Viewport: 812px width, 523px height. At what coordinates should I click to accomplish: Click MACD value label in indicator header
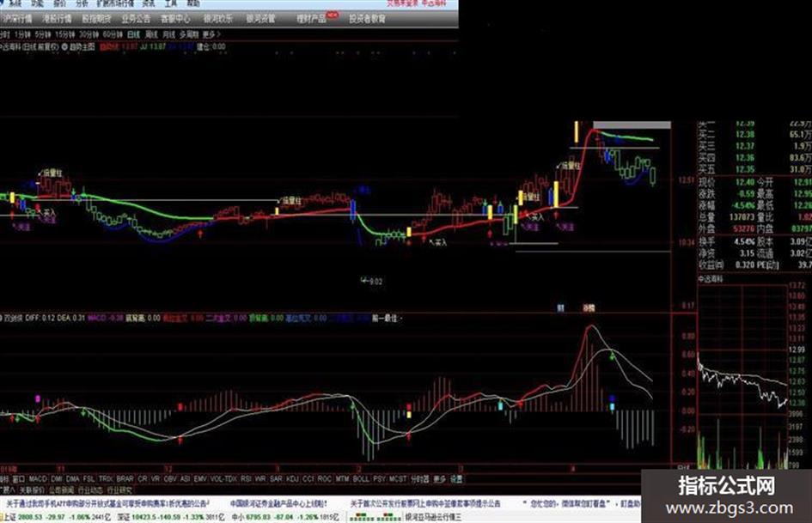[106, 318]
